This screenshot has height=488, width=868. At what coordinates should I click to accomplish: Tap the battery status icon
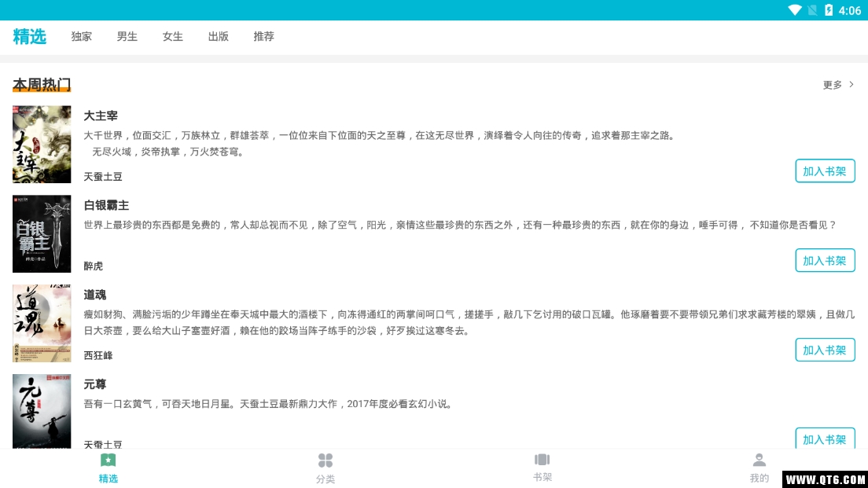point(827,10)
